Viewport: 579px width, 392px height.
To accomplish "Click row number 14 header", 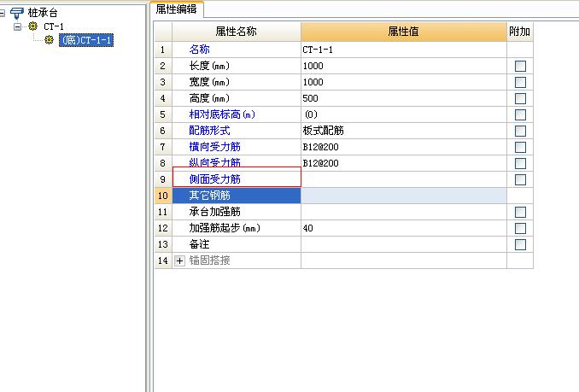I will click(163, 260).
